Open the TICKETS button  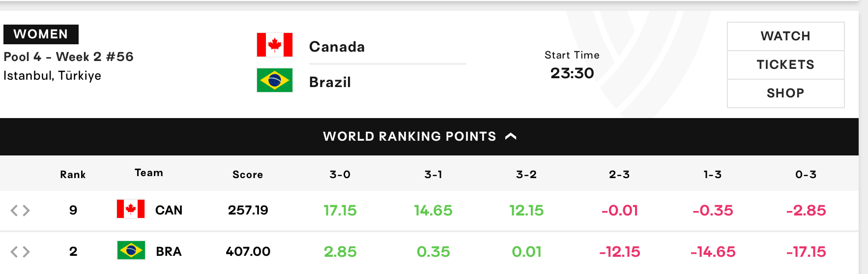click(x=785, y=65)
